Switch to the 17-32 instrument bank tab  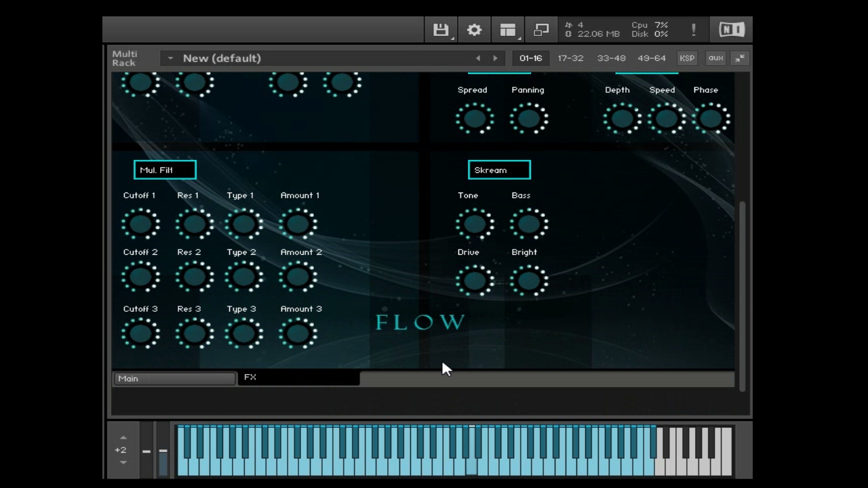tap(570, 58)
